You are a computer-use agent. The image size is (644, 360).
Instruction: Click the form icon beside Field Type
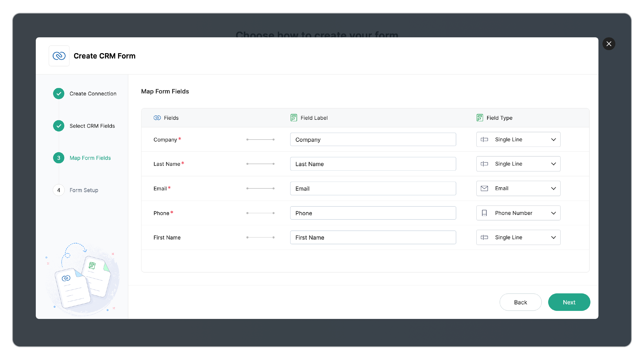point(480,118)
